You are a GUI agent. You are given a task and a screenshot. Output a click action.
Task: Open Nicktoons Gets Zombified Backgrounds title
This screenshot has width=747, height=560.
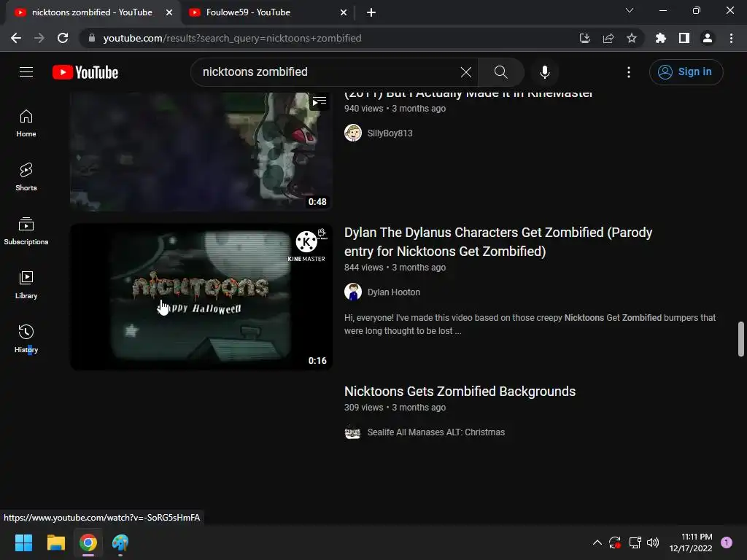[x=460, y=391]
